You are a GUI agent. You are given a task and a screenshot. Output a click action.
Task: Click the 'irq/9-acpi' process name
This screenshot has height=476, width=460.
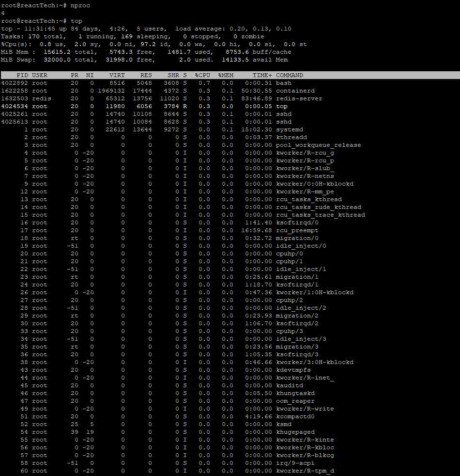(295, 463)
